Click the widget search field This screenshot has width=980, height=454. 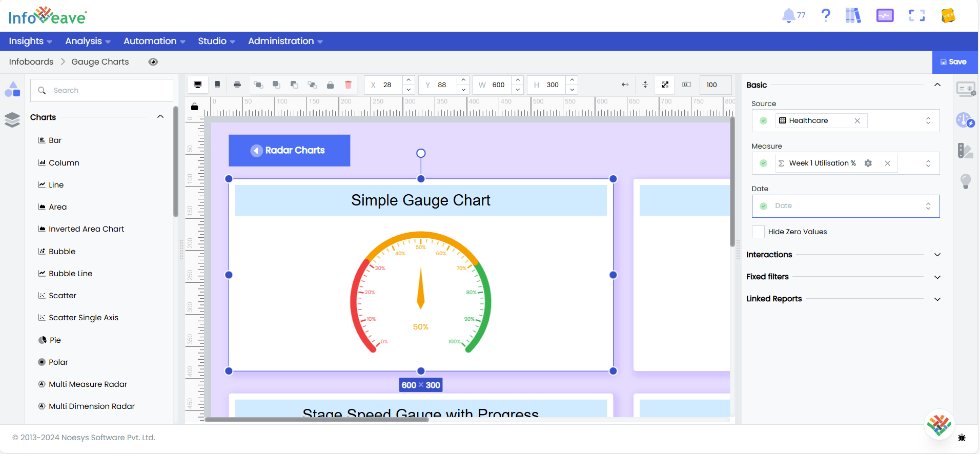101,90
